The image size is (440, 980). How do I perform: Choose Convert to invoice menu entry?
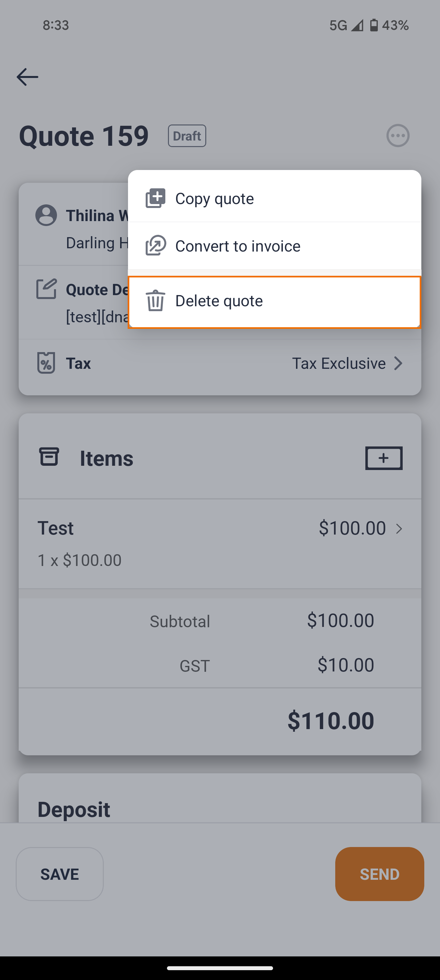click(238, 246)
